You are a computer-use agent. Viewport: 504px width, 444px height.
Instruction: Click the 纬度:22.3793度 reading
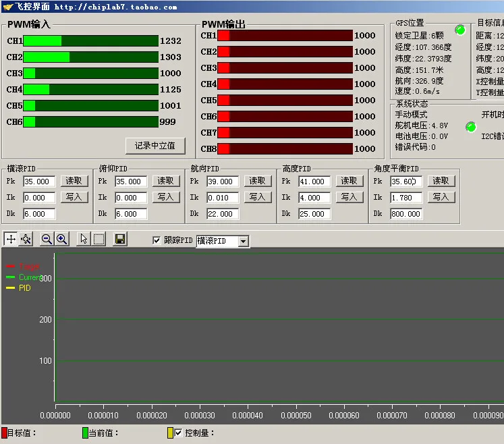coord(423,59)
